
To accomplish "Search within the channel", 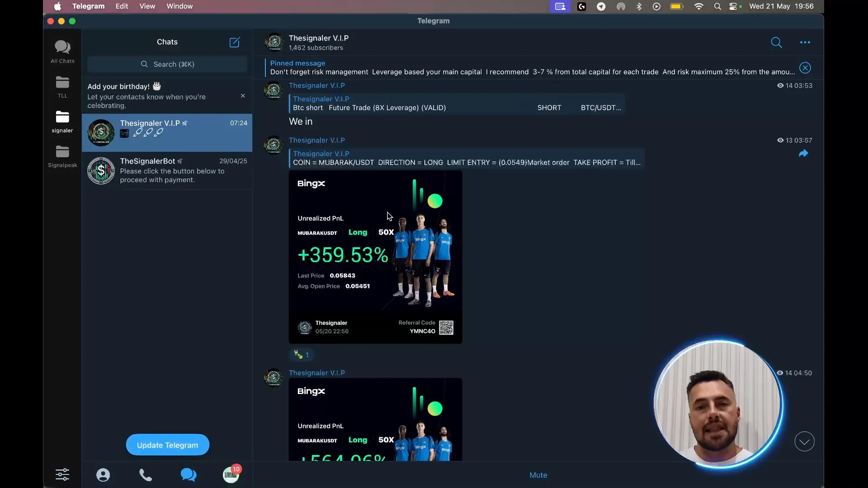I will click(776, 42).
